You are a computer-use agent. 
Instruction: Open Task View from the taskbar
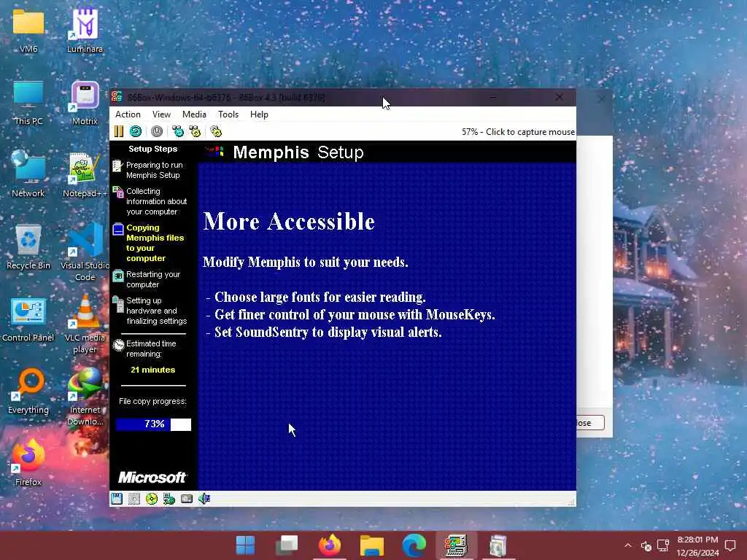coord(287,545)
